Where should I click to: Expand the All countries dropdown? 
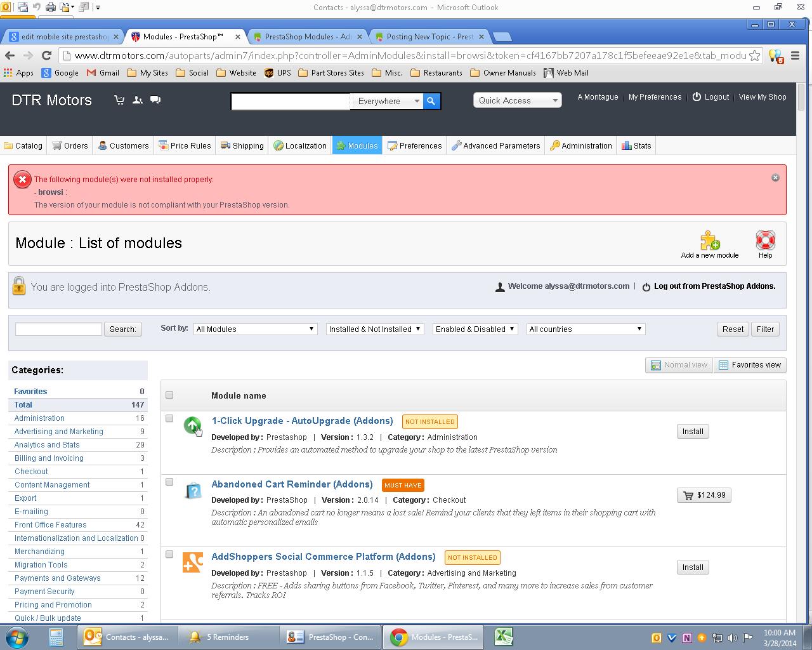point(586,329)
